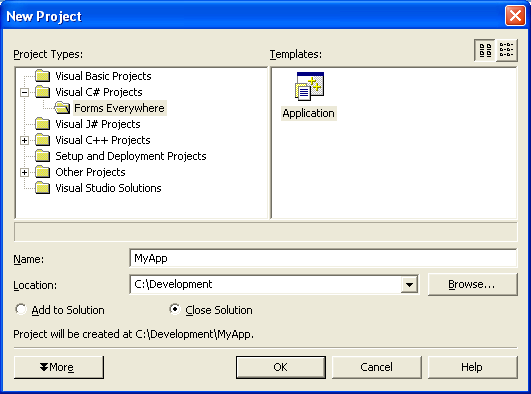Click the Forms Everywhere open folder icon

point(62,108)
